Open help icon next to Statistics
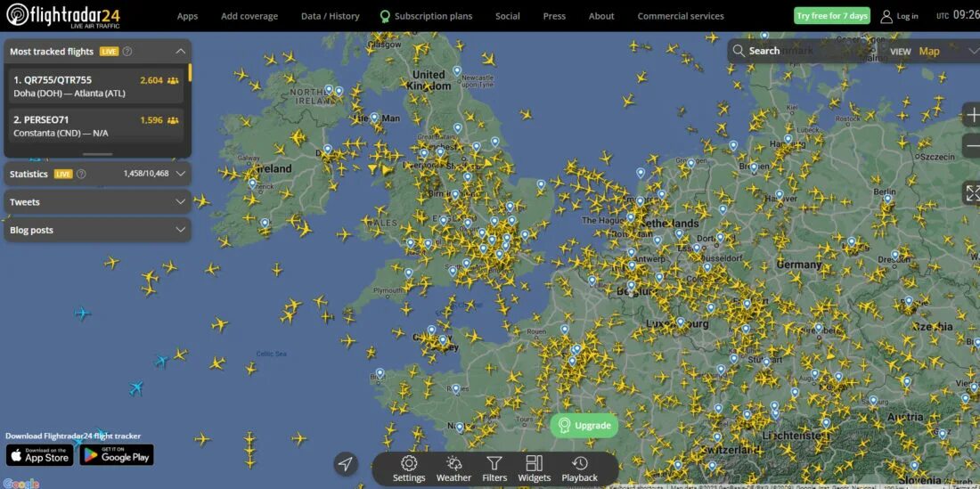Viewport: 980px width, 489px height. point(81,174)
